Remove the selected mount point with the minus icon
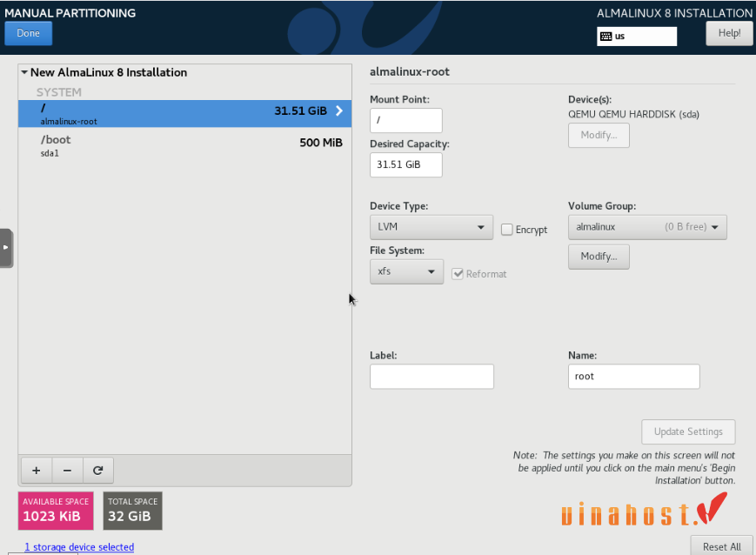756x555 pixels. [67, 470]
